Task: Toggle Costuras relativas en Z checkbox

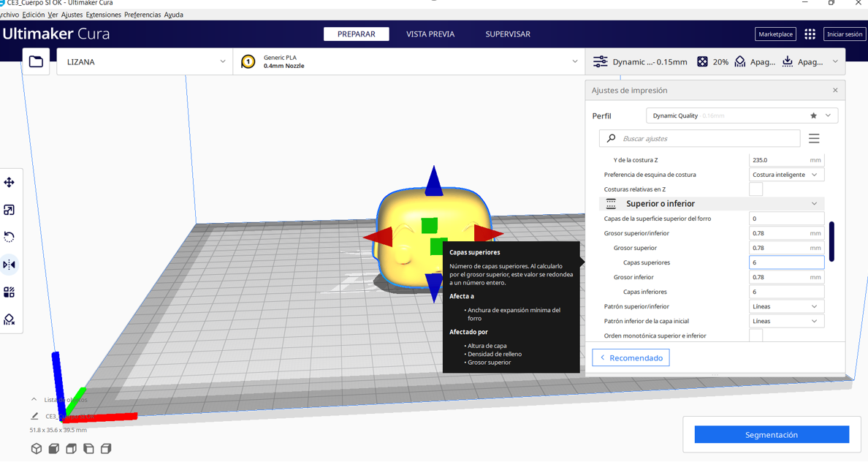Action: pos(755,189)
